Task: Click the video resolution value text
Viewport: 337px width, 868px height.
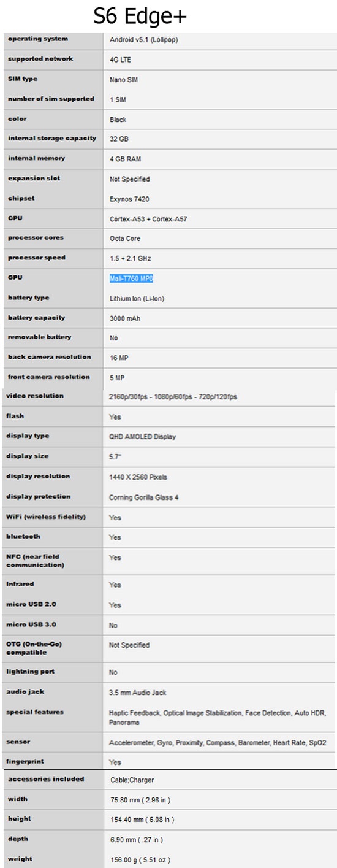Action: pos(173,397)
